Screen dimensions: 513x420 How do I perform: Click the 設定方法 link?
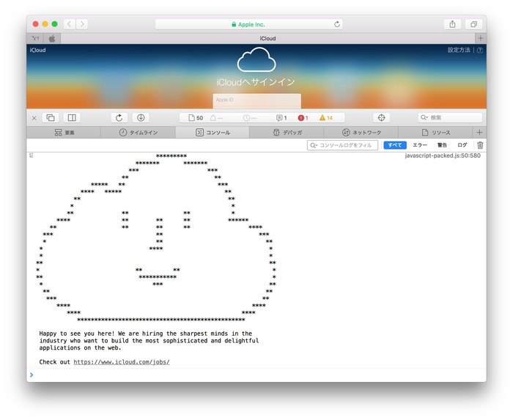click(459, 50)
